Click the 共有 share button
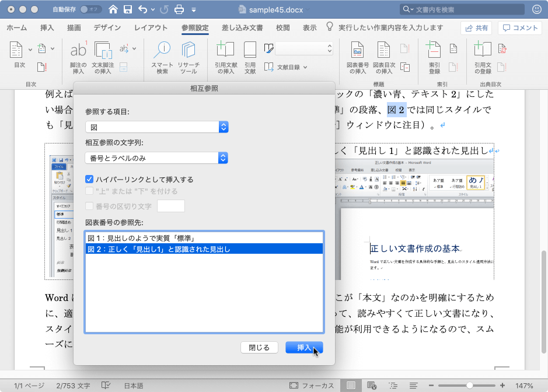548x392 pixels. click(x=476, y=28)
